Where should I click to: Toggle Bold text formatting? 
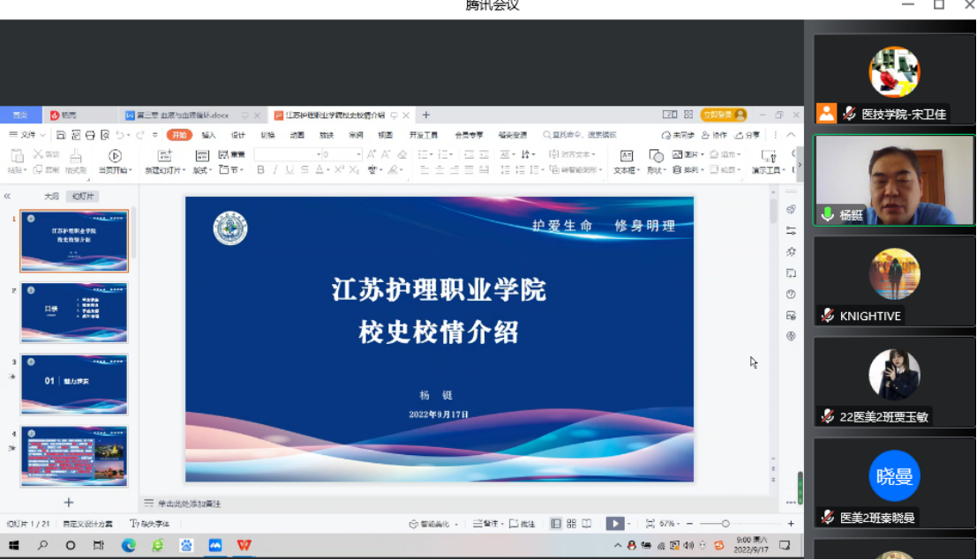point(260,170)
